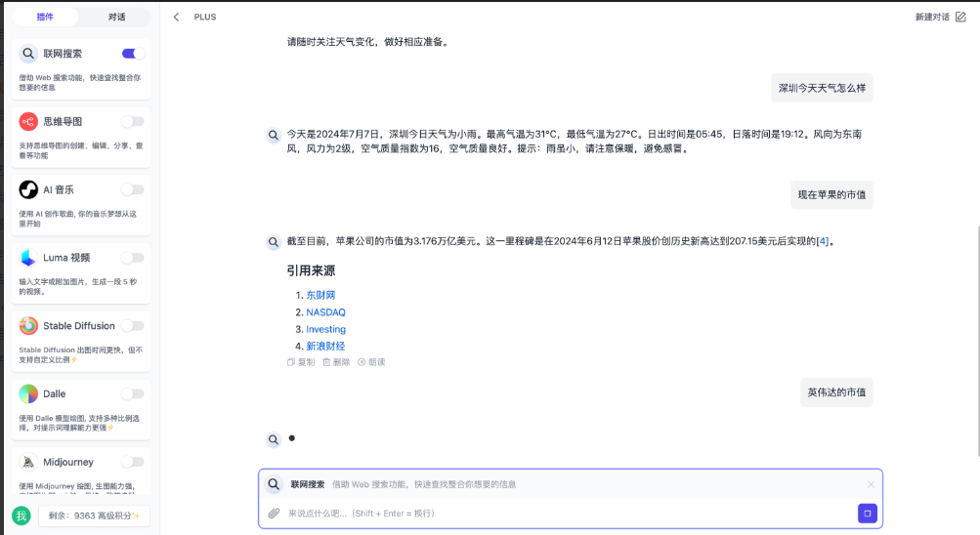
Task: Click the Dalle colorful icon
Action: coord(28,393)
